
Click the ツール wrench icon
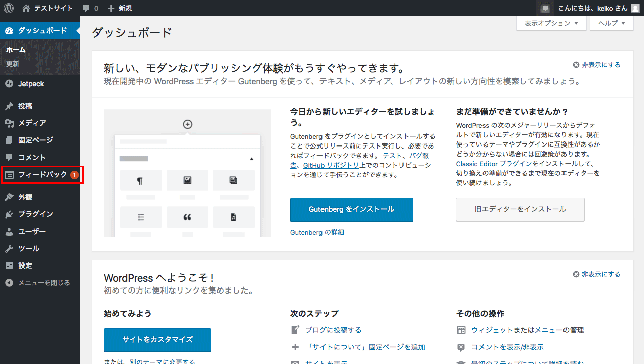click(9, 249)
